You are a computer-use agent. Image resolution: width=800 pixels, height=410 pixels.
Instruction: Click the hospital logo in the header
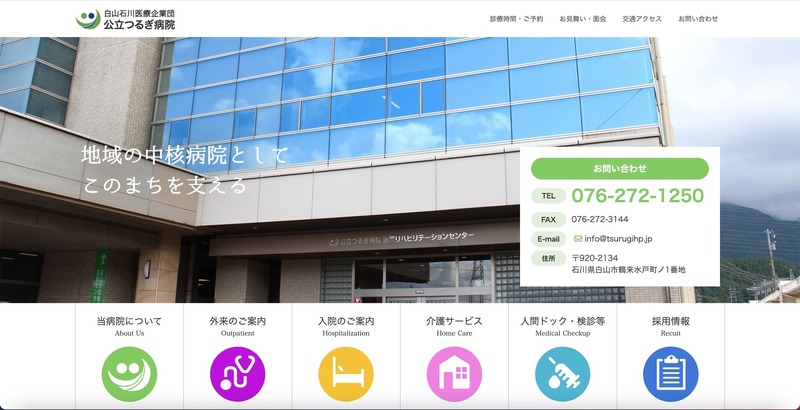[x=126, y=18]
